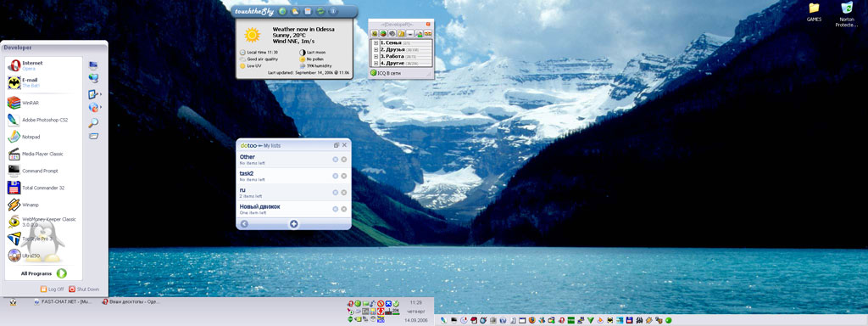Screen dimensions: 868x326
Task: Click the green circle icon ending the launch bar
Action: pyautogui.click(x=669, y=320)
